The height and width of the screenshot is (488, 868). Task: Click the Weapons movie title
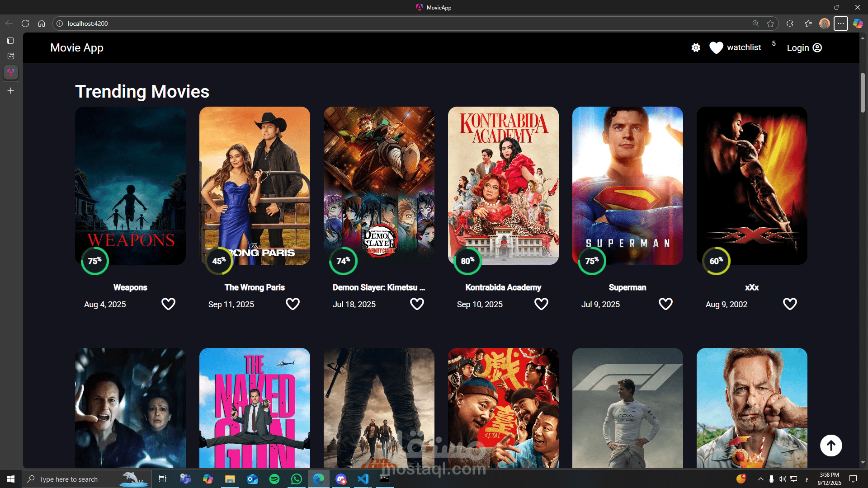[130, 287]
